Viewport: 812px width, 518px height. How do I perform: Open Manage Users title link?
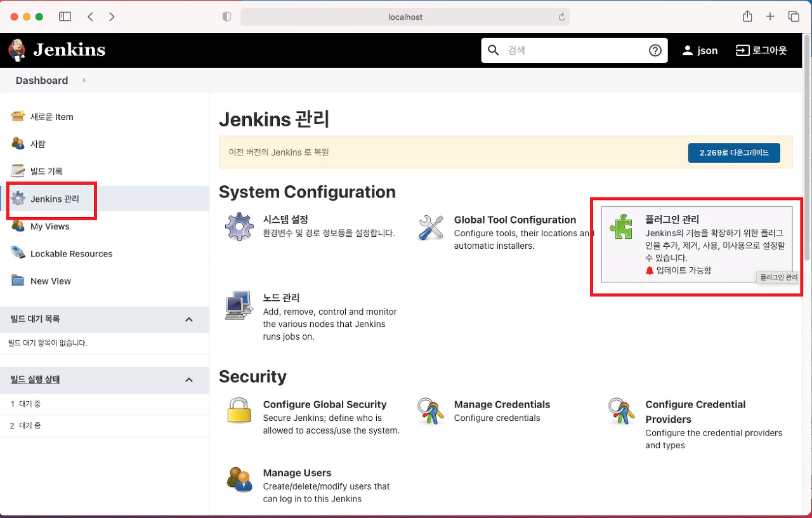(298, 473)
